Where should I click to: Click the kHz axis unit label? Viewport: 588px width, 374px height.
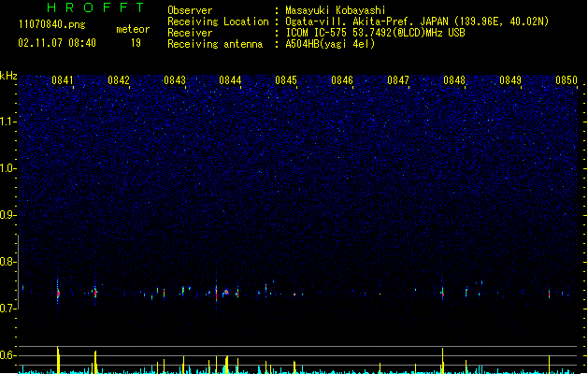[x=8, y=76]
